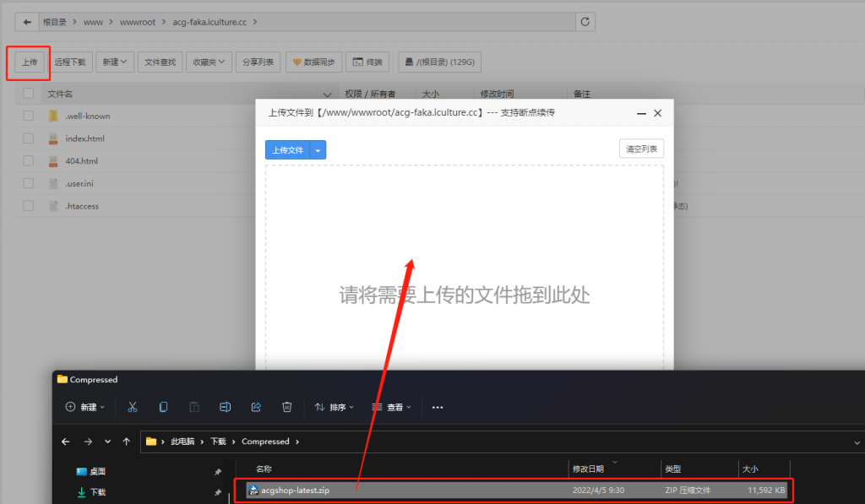Expand the arrow beside the blue 上传文件 button

click(x=318, y=150)
